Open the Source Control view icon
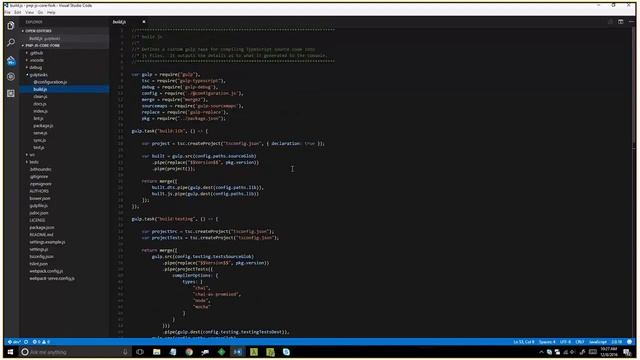 point(11,61)
